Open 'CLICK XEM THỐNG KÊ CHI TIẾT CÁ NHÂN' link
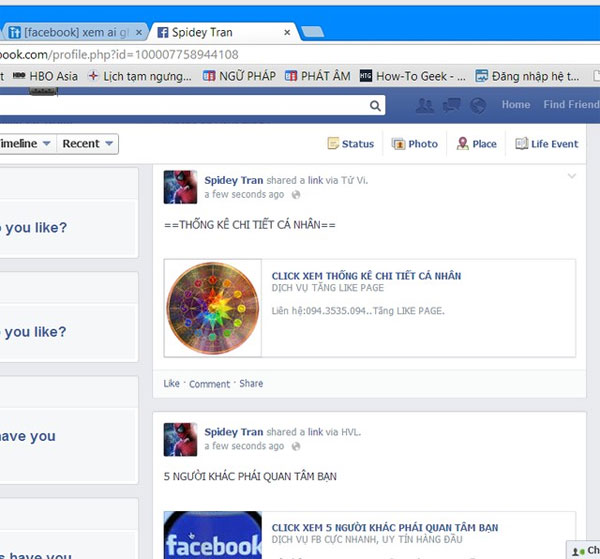Image resolution: width=600 pixels, height=559 pixels. (366, 276)
